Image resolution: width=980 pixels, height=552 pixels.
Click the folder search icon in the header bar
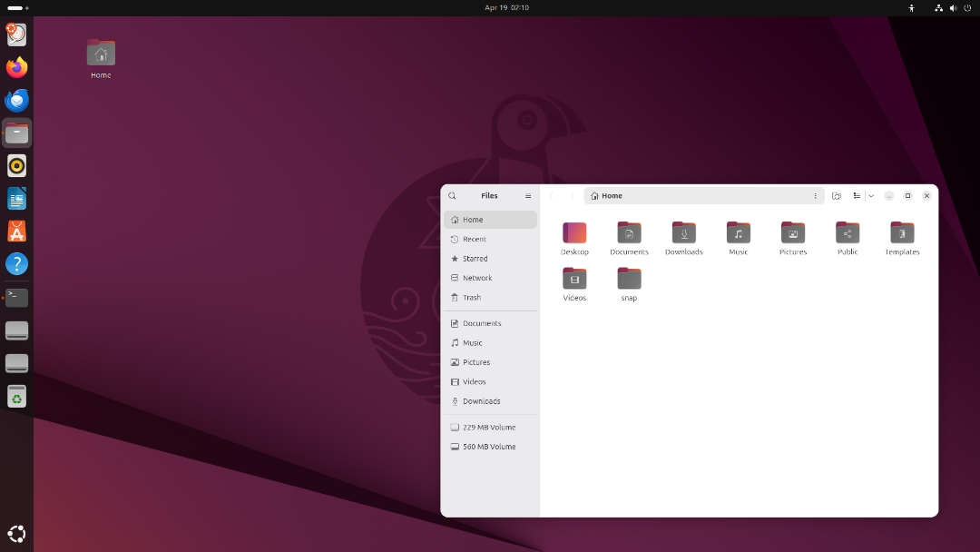[x=836, y=195]
